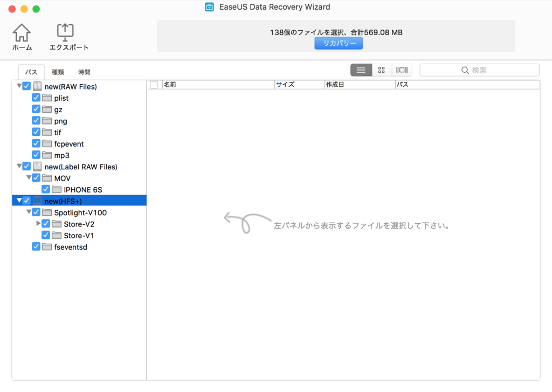
Task: Sort by サイズ column header
Action: pos(299,85)
